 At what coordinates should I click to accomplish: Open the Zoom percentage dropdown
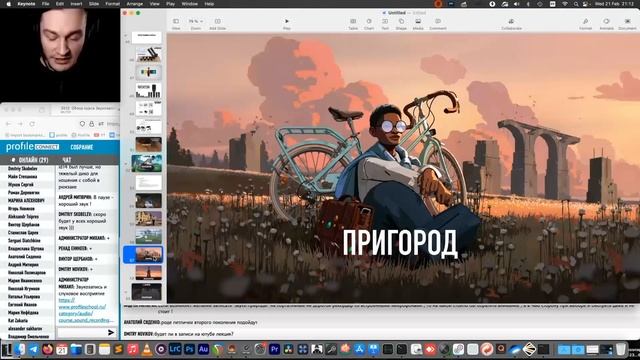(196, 24)
